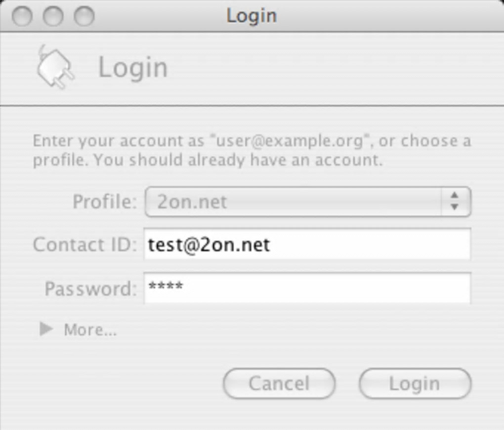Focus the Contact ID field containing test@2on.net
This screenshot has width=504, height=430.
pyautogui.click(x=306, y=245)
